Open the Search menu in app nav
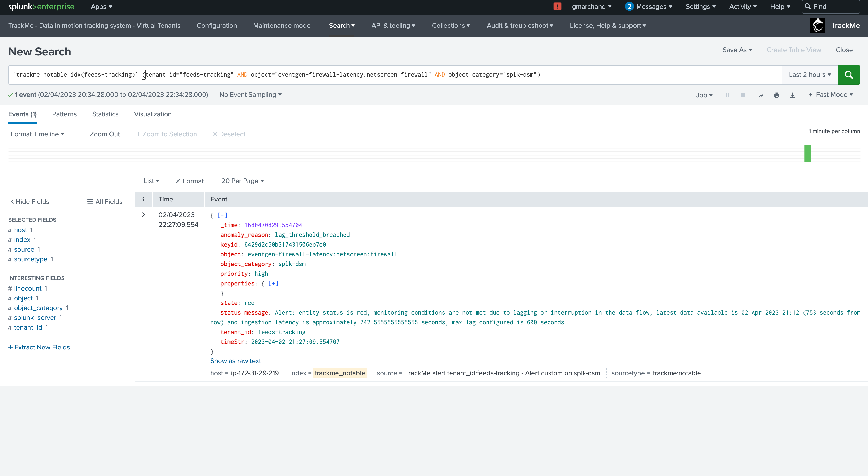 [342, 26]
